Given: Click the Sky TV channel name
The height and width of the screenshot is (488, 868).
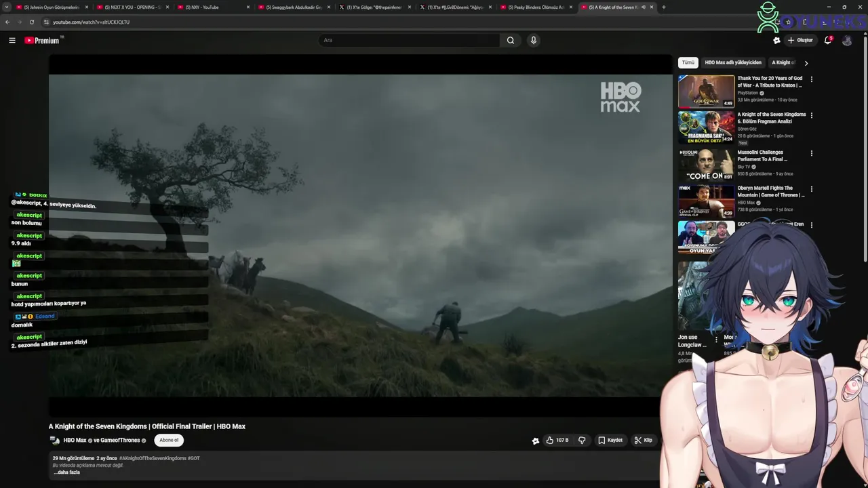Looking at the screenshot, I should pos(744,167).
